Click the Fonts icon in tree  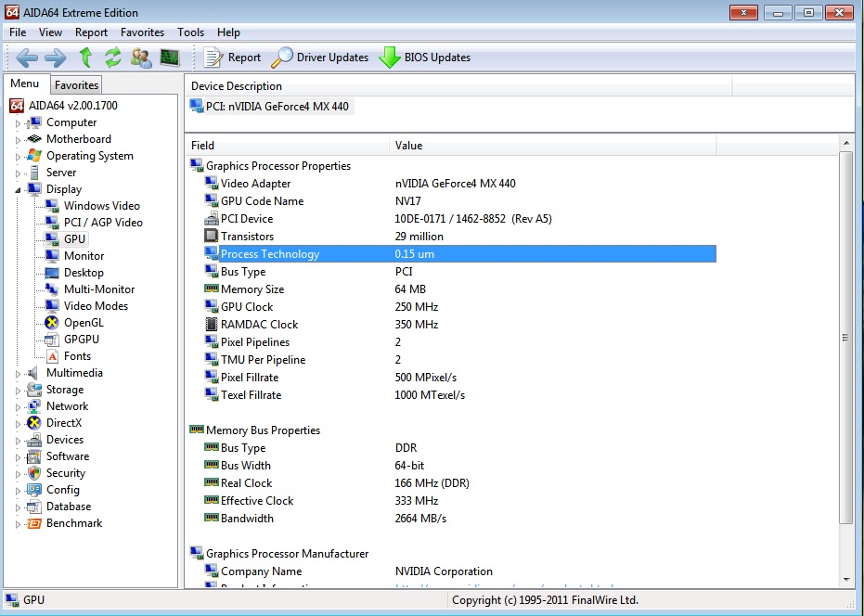pyautogui.click(x=52, y=356)
